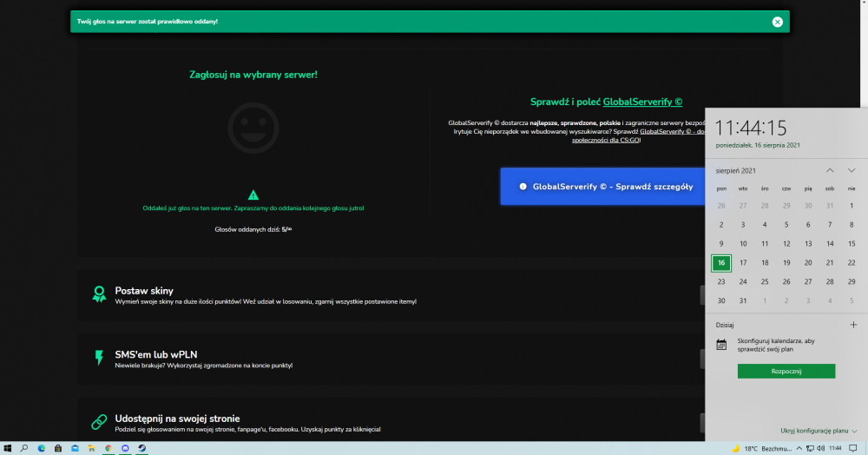Click the medal icon beside Postaw skiny
This screenshot has width=868, height=455.
click(x=99, y=293)
